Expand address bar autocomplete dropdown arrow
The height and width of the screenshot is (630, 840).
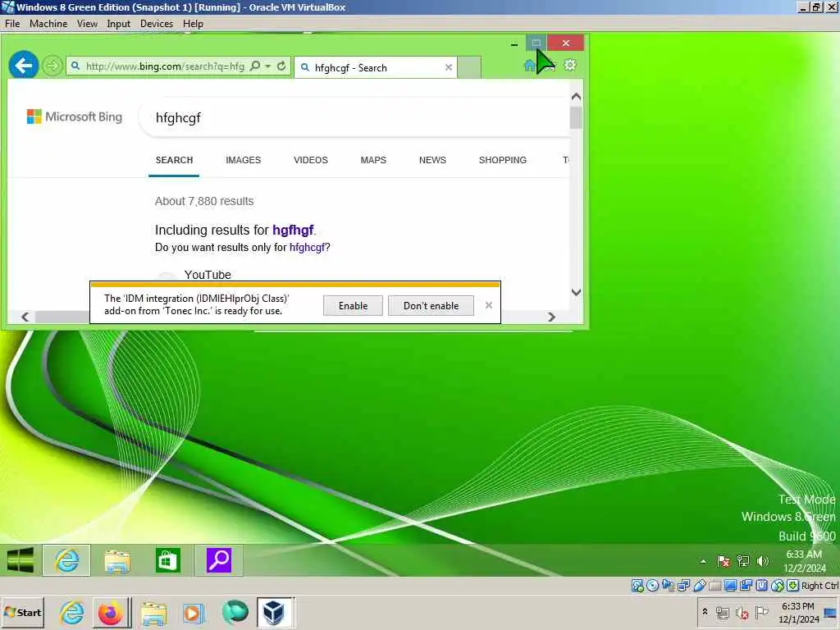[x=268, y=66]
